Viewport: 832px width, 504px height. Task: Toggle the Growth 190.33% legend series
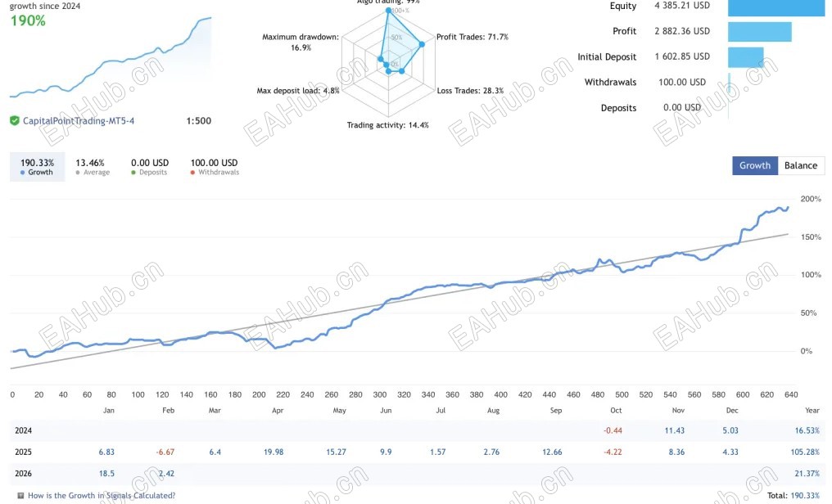36,168
